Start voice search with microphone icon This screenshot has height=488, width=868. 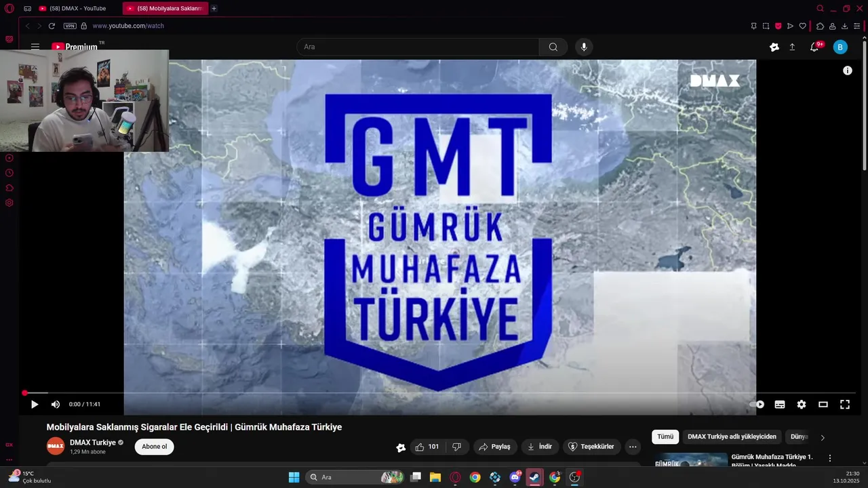coord(584,47)
